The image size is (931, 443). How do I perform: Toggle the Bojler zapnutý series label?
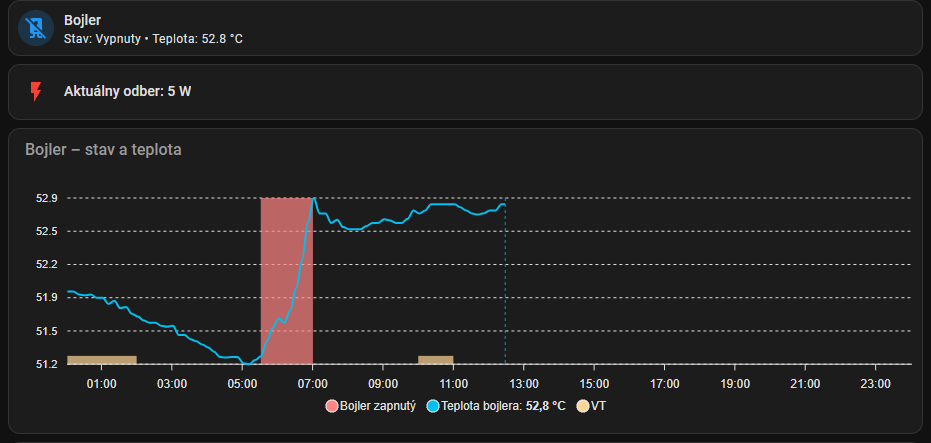coord(377,407)
